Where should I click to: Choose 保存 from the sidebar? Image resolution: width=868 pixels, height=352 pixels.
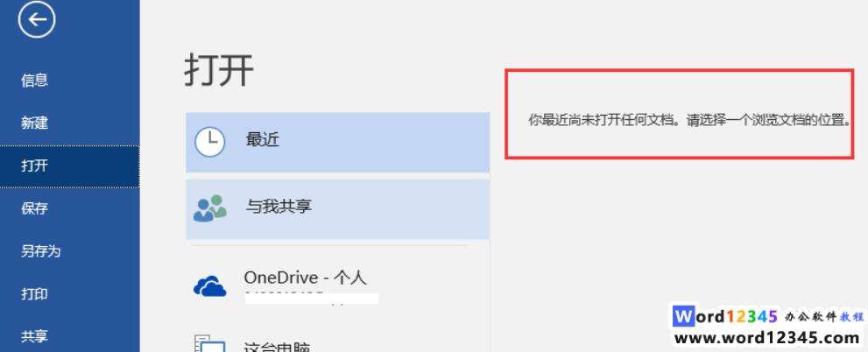coord(34,208)
